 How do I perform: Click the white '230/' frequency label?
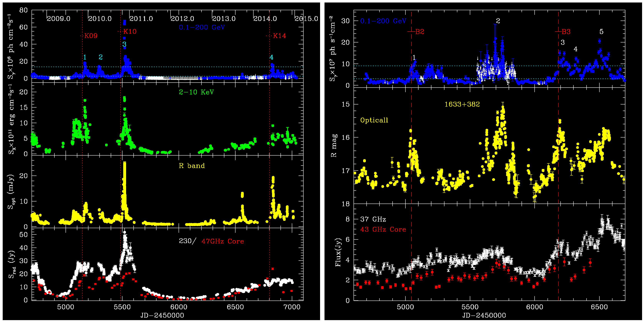click(188, 241)
